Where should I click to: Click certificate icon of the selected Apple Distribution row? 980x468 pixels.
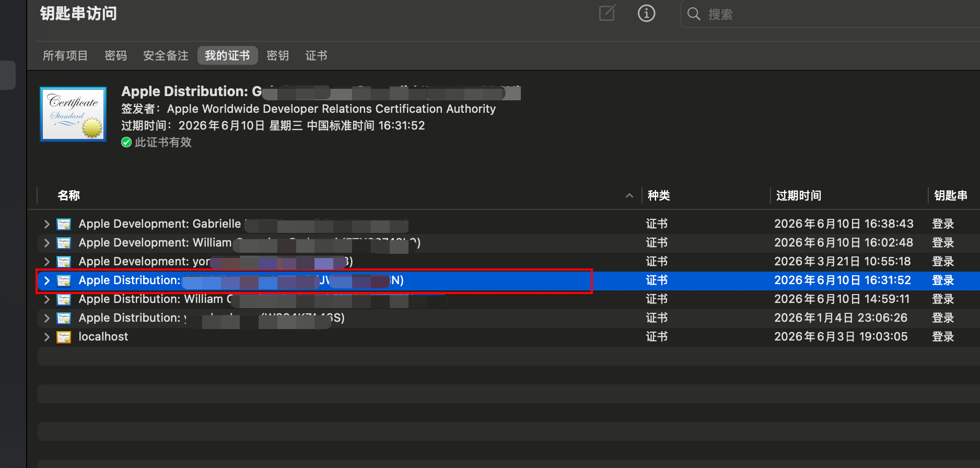pos(64,280)
